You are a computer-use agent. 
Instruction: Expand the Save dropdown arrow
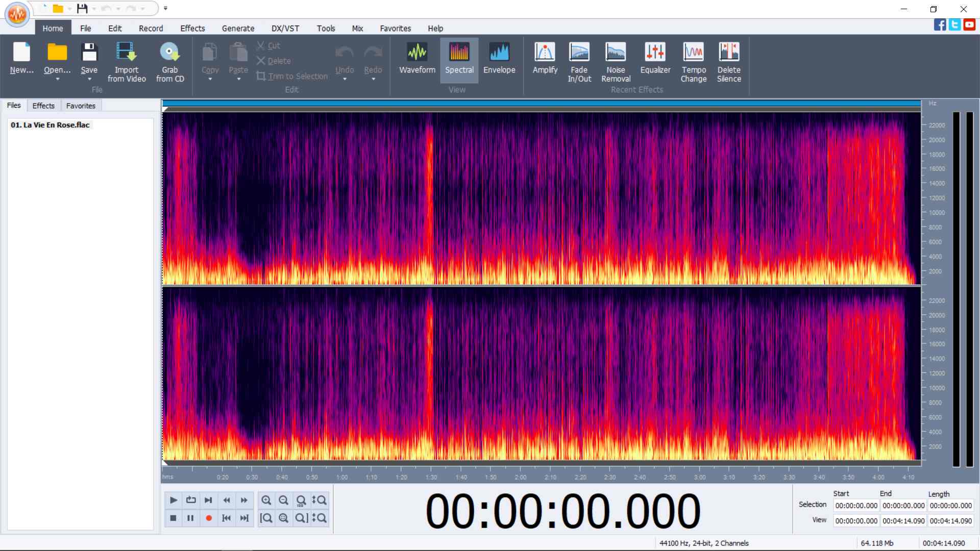point(89,79)
